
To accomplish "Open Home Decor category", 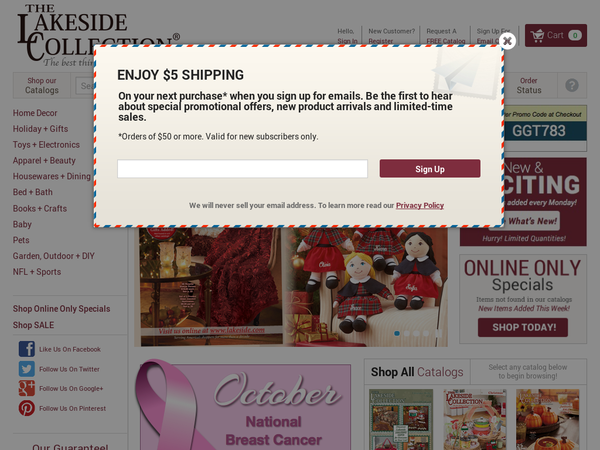I will (35, 113).
